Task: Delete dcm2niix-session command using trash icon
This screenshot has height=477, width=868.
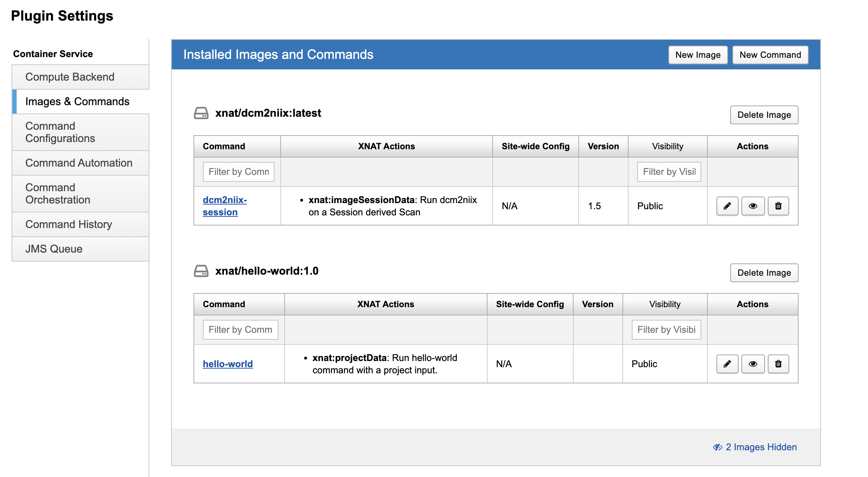Action: point(778,206)
